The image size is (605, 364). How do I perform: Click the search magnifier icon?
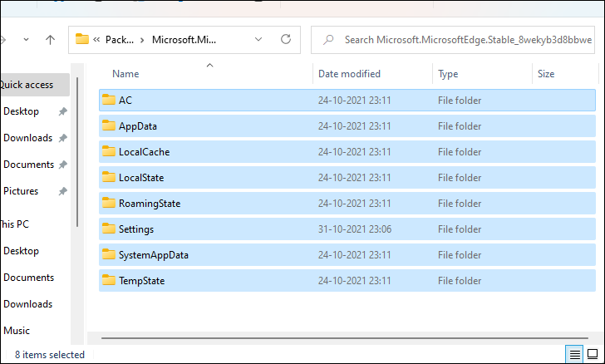tap(328, 40)
